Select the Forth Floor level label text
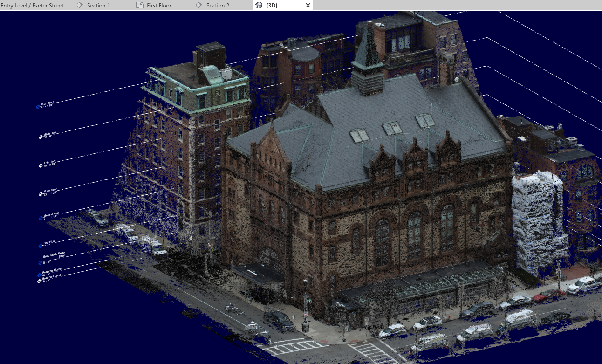 point(50,189)
